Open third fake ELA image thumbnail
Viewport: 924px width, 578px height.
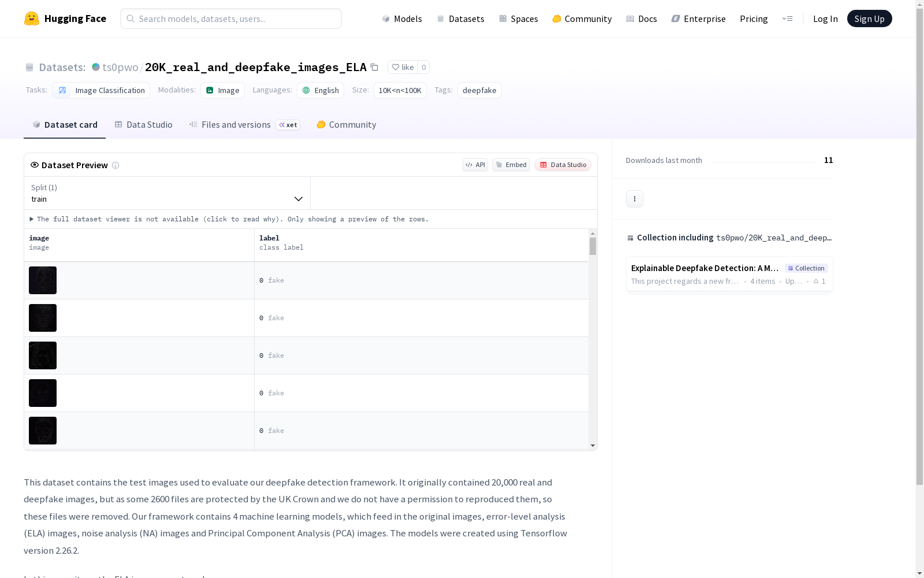[x=43, y=355]
